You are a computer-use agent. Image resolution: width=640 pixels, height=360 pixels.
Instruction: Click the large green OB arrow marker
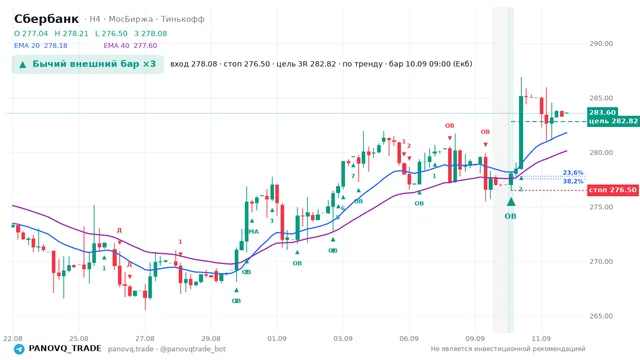pyautogui.click(x=511, y=202)
